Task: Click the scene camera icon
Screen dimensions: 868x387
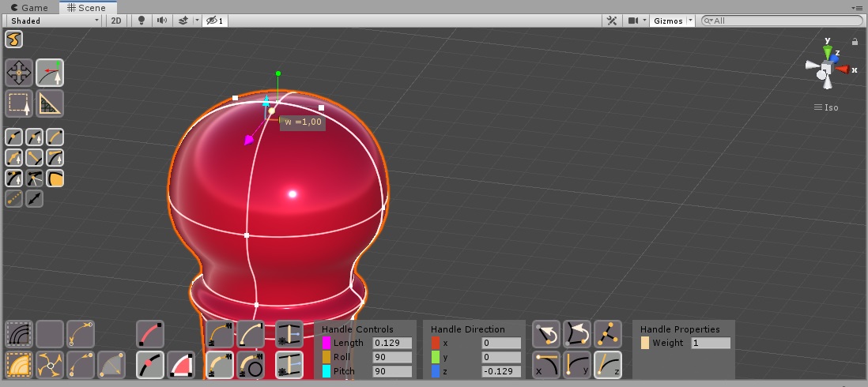Action: click(x=633, y=21)
